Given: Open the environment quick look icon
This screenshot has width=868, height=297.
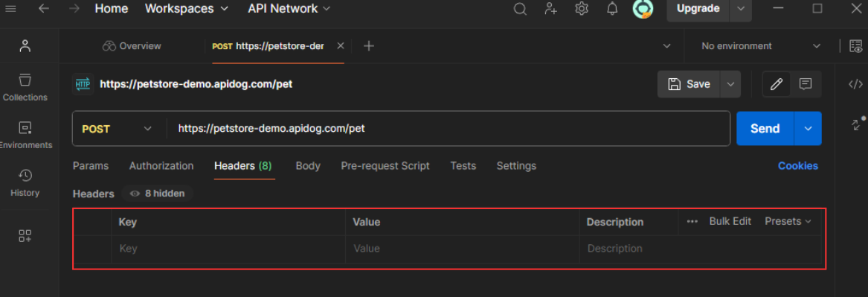Looking at the screenshot, I should (855, 46).
